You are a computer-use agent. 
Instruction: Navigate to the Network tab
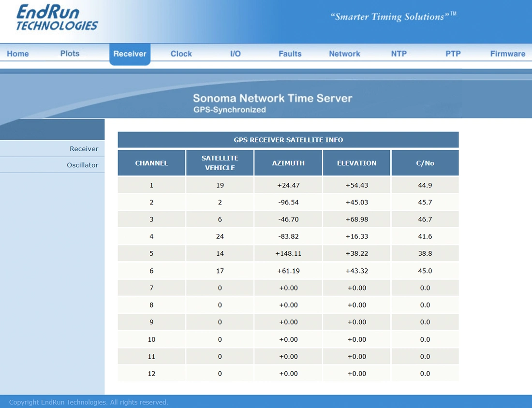[344, 54]
